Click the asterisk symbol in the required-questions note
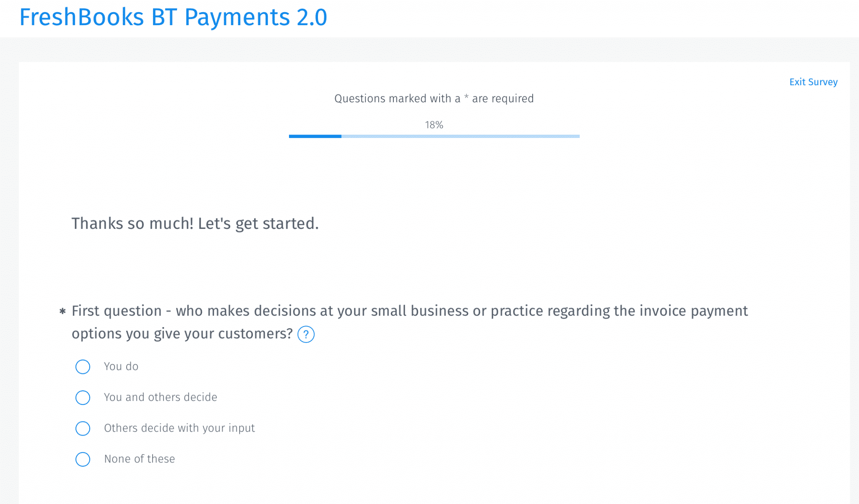859x504 pixels. 466,97
